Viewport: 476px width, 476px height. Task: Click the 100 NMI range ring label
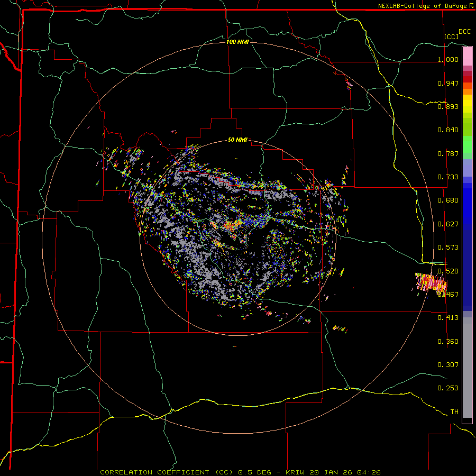pos(237,42)
